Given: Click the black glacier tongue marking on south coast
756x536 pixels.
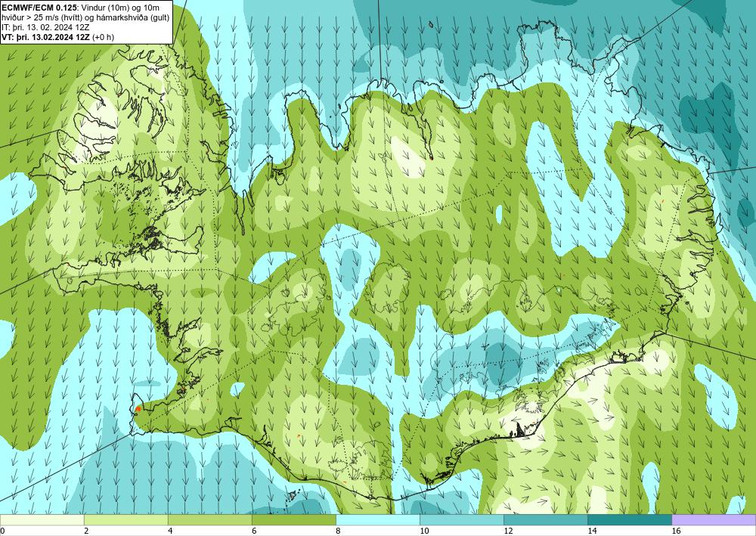Looking at the screenshot, I should coord(519,429).
